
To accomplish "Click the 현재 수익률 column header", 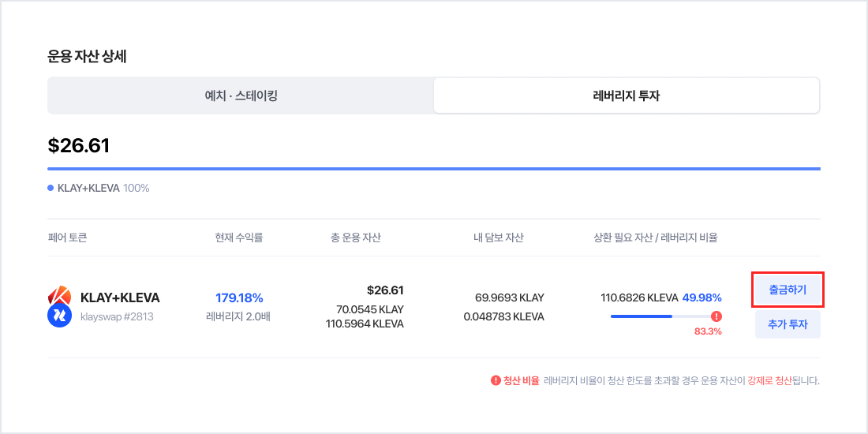I will pyautogui.click(x=238, y=238).
